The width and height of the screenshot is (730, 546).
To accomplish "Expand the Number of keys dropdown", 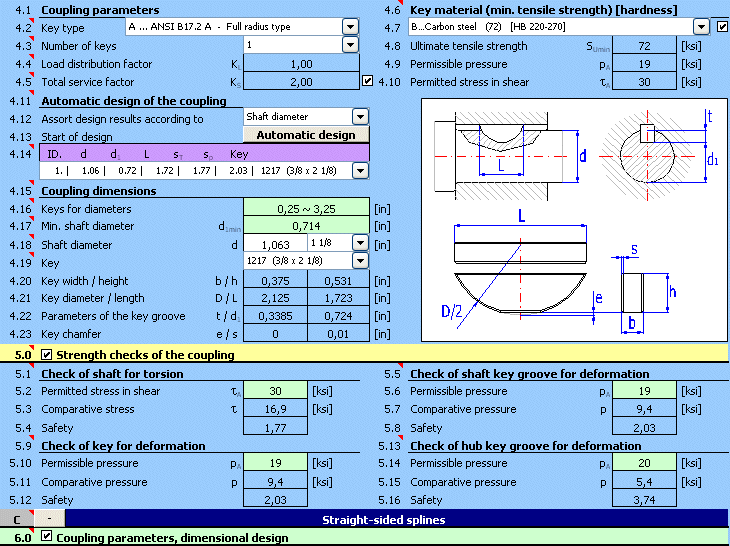I will [350, 45].
